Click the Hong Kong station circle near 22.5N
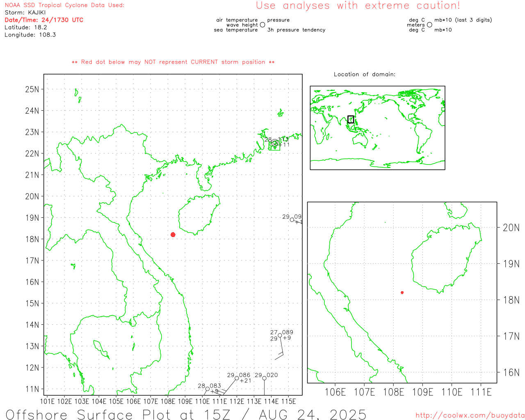 275,143
